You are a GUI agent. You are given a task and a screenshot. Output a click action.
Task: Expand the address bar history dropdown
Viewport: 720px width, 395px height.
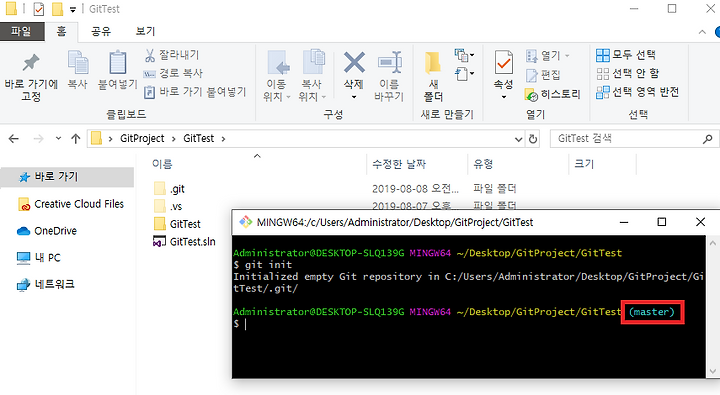518,139
